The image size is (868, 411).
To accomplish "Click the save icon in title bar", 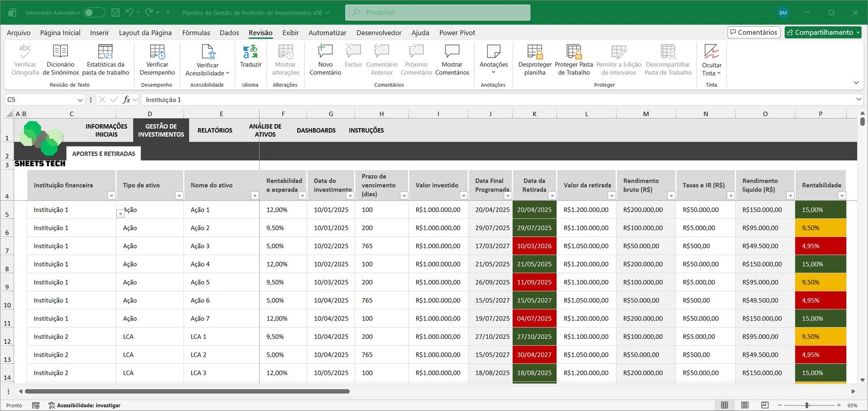I will (116, 12).
